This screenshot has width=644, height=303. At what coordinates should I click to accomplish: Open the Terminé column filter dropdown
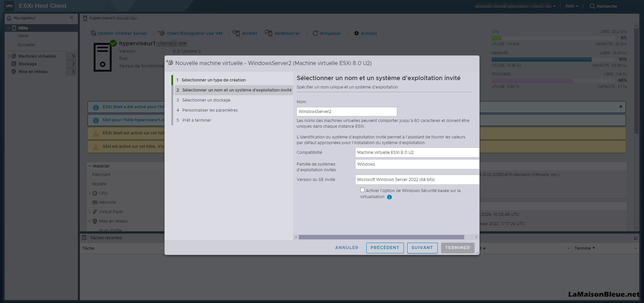(635, 248)
